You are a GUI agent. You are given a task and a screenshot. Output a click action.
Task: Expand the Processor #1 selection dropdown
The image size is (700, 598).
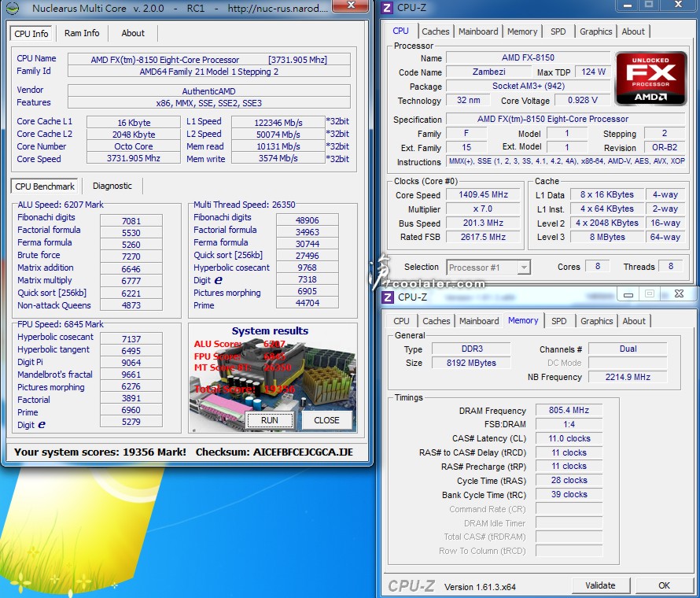pos(524,268)
